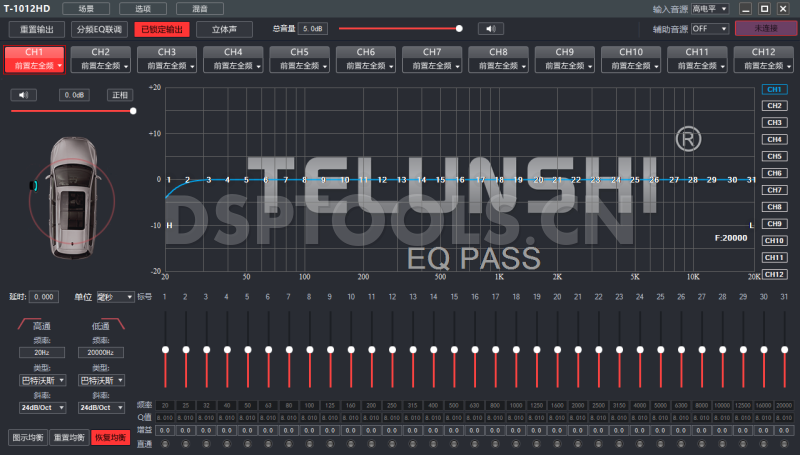Toggle the 正相 phase button
Image resolution: width=800 pixels, height=455 pixels.
[x=120, y=95]
